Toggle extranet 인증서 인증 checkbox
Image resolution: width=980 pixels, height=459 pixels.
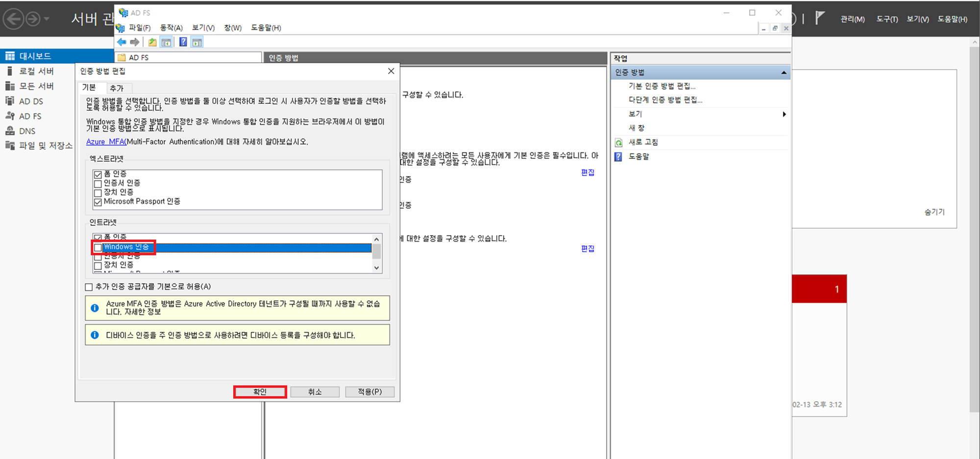click(x=98, y=184)
